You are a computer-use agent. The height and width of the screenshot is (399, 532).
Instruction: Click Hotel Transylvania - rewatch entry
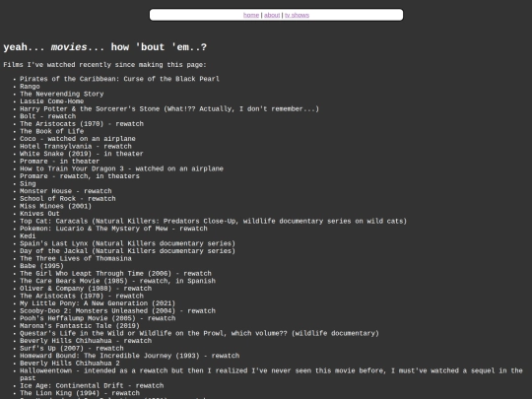point(76,146)
